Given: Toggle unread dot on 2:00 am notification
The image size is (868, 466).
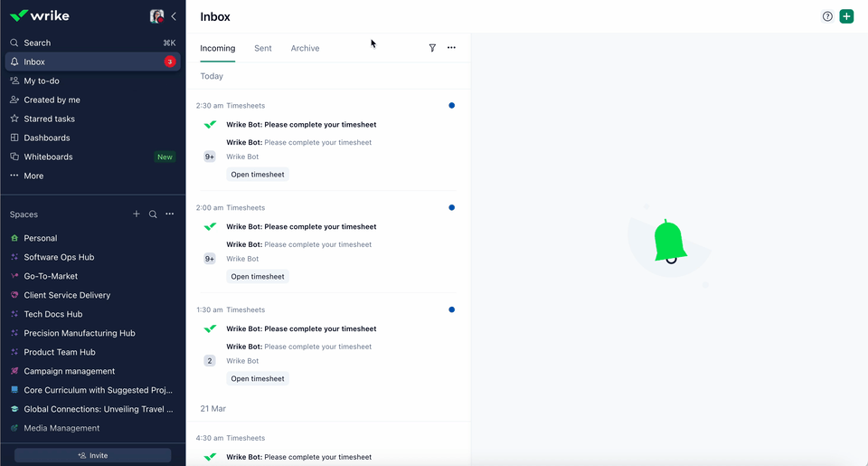Looking at the screenshot, I should pyautogui.click(x=451, y=208).
